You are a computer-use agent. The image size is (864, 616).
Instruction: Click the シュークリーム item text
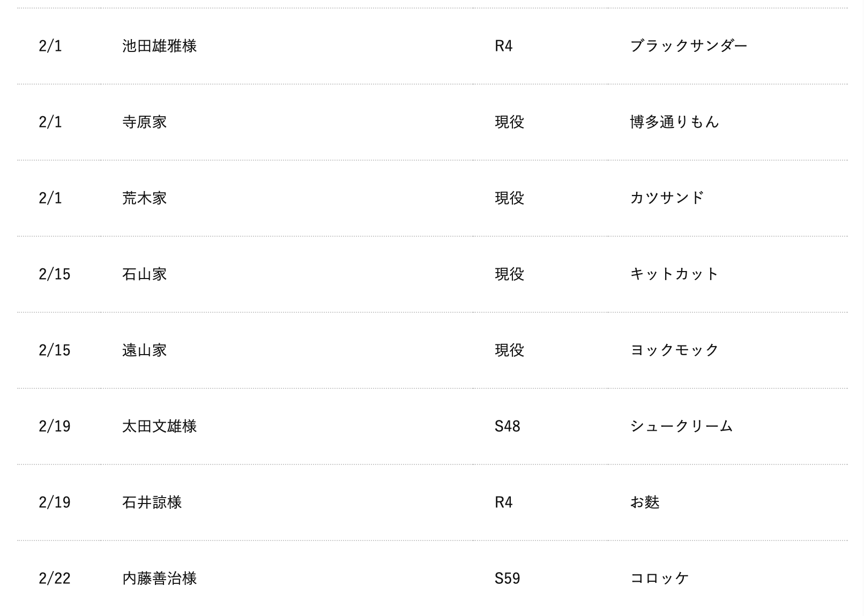click(681, 426)
